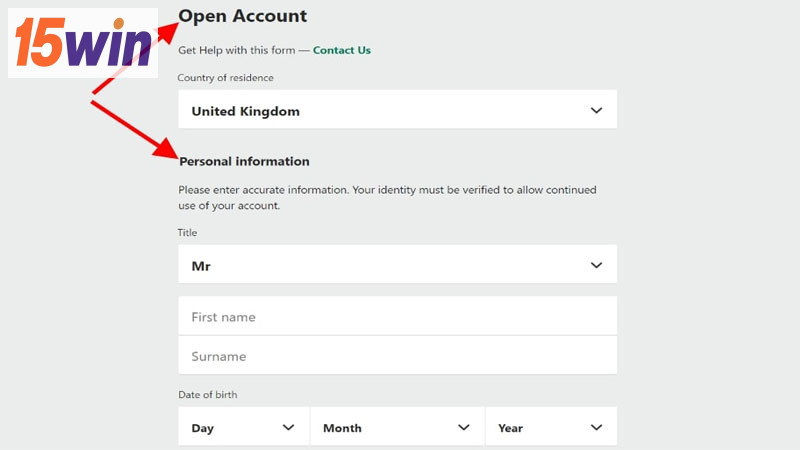This screenshot has width=800, height=450.
Task: Click the identity verification notice text
Action: pos(387,198)
